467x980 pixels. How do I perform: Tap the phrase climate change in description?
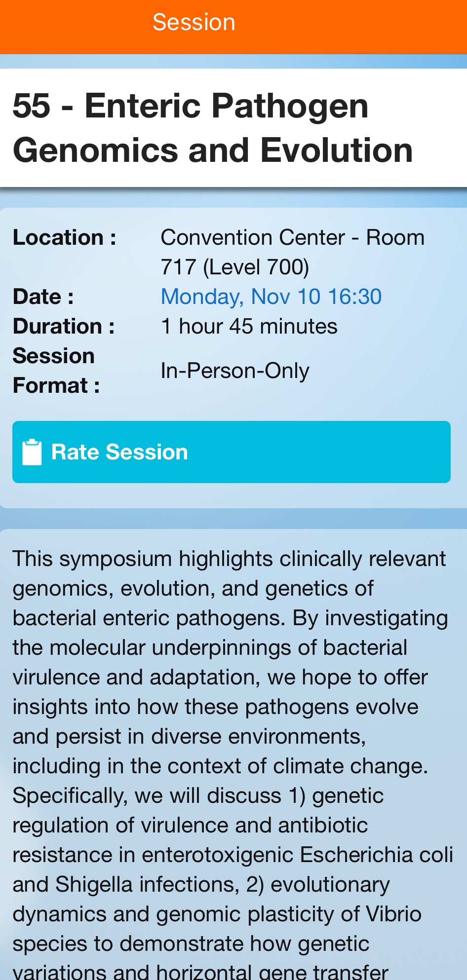point(350,766)
